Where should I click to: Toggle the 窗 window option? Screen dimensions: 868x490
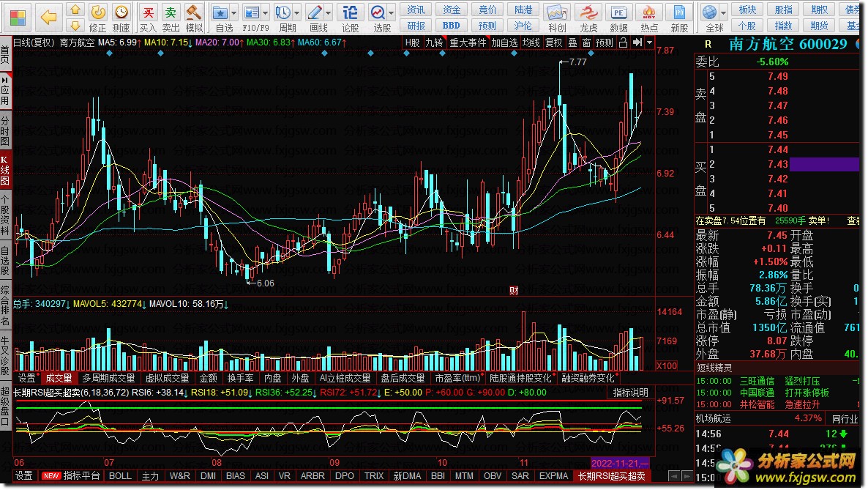coord(586,42)
